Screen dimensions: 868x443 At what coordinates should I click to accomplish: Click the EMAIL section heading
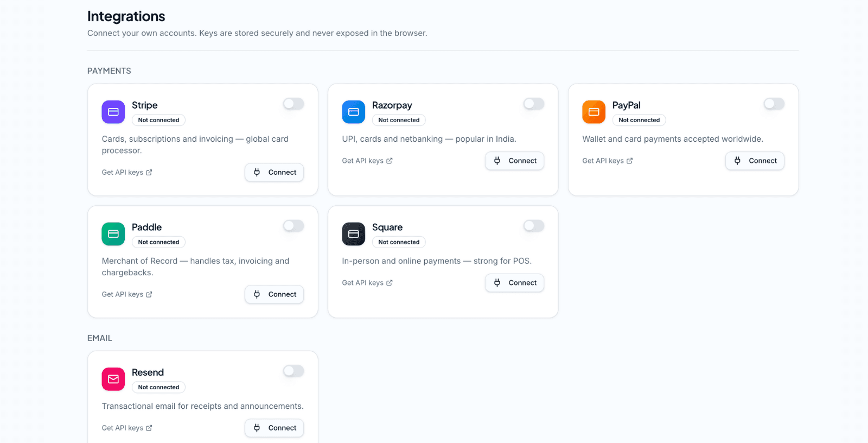point(99,338)
